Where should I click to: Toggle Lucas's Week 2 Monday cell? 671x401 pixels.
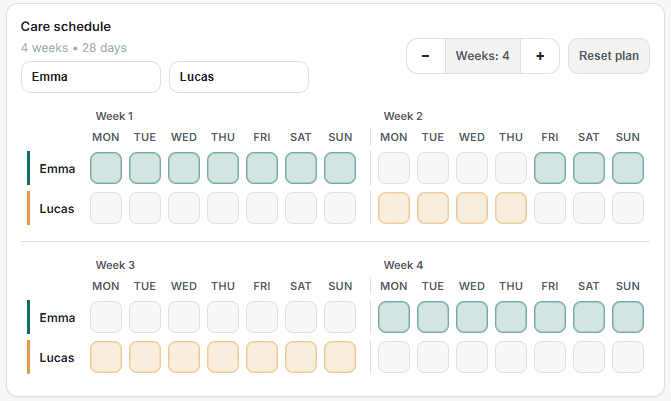coord(394,208)
